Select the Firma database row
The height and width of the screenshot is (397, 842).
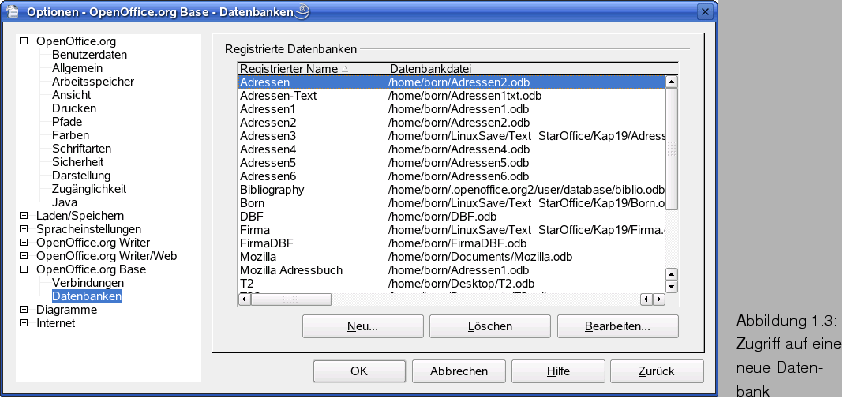[x=451, y=230]
